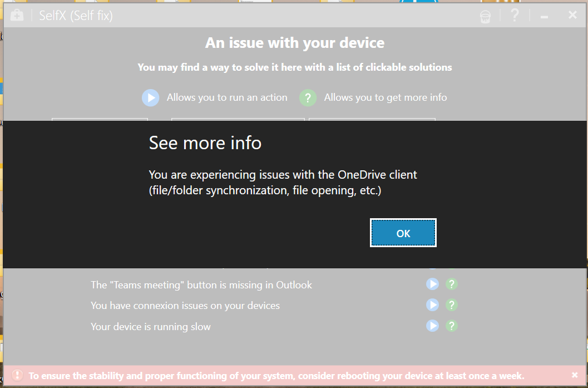
Task: Click the OneDrive client issue message text
Action: tap(283, 183)
